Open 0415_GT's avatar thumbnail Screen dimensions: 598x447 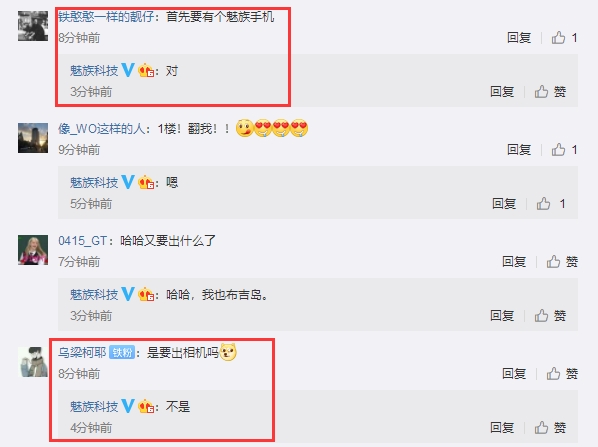33,250
